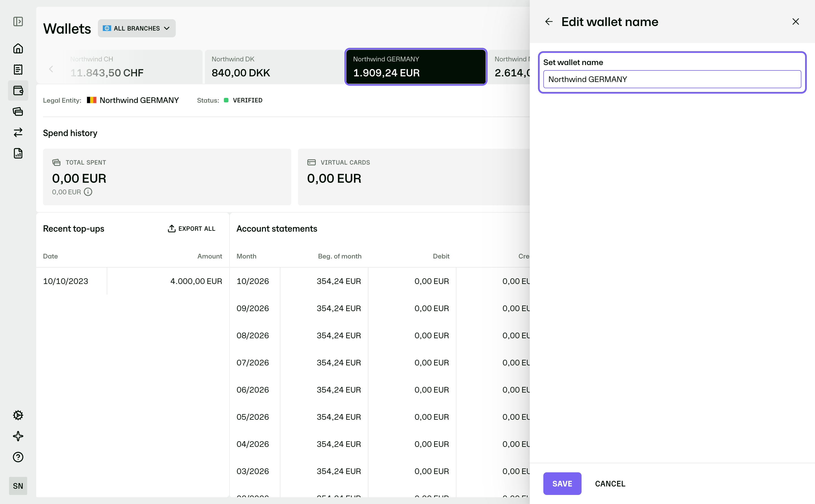Click the VERIFIED status label
The height and width of the screenshot is (504, 815).
pos(247,100)
